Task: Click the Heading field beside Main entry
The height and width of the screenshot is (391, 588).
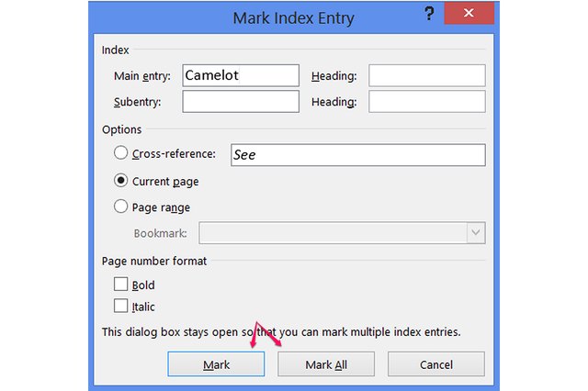Action: coord(426,75)
